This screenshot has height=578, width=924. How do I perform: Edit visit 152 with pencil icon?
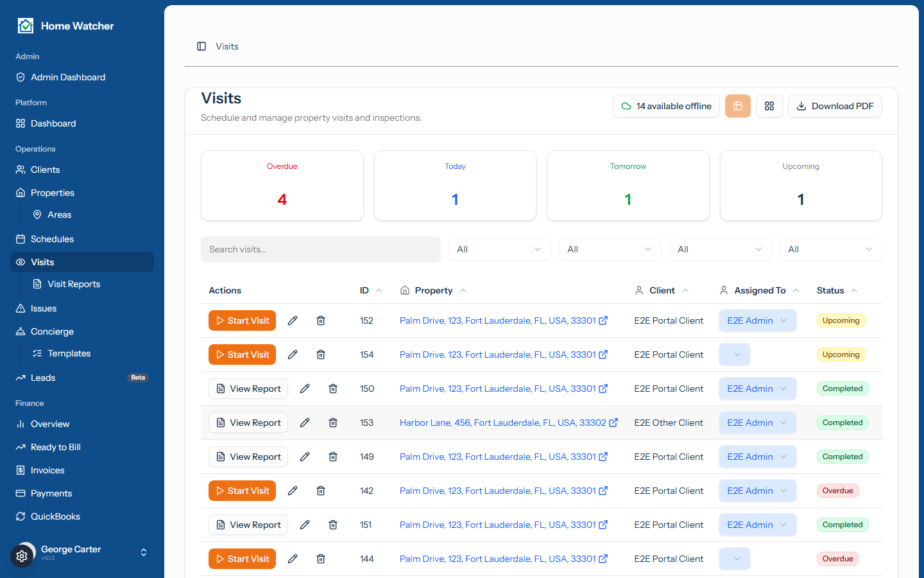point(293,320)
